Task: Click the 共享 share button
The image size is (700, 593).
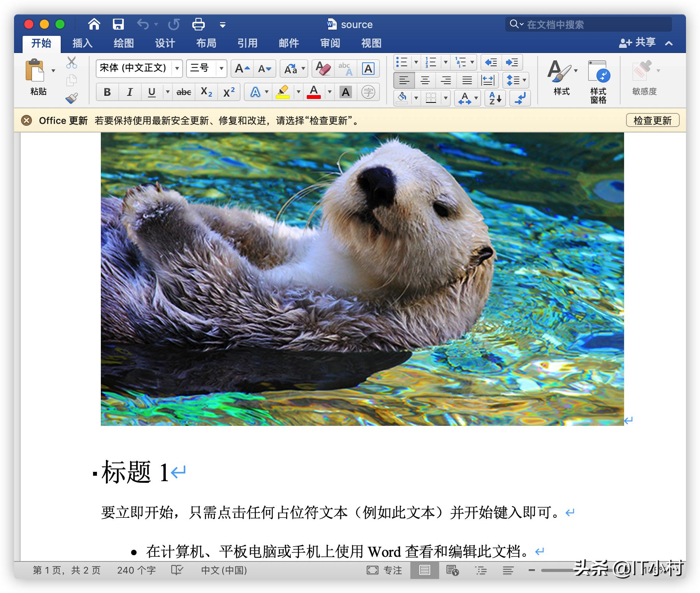Action: pyautogui.click(x=638, y=43)
